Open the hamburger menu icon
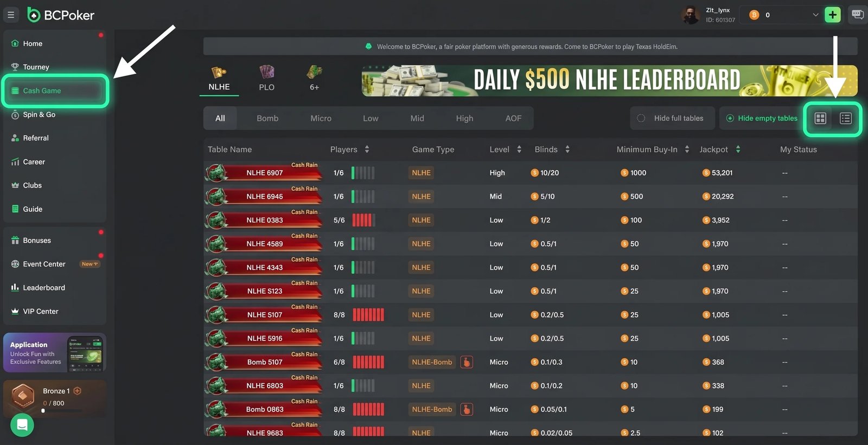The image size is (868, 445). pyautogui.click(x=11, y=15)
